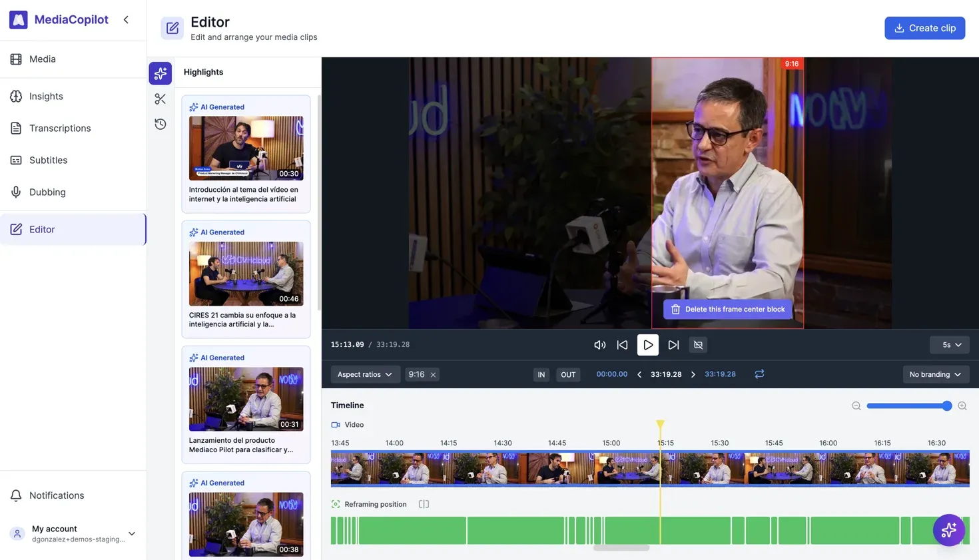Set the OUT point
The height and width of the screenshot is (560, 979).
568,375
